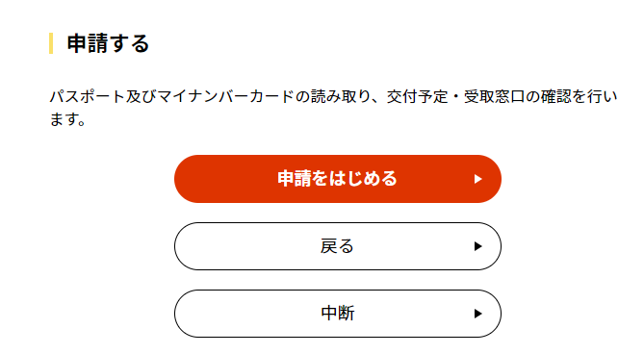Select the 戻る button
Viewport: 644px width, 354px height.
[x=338, y=246]
